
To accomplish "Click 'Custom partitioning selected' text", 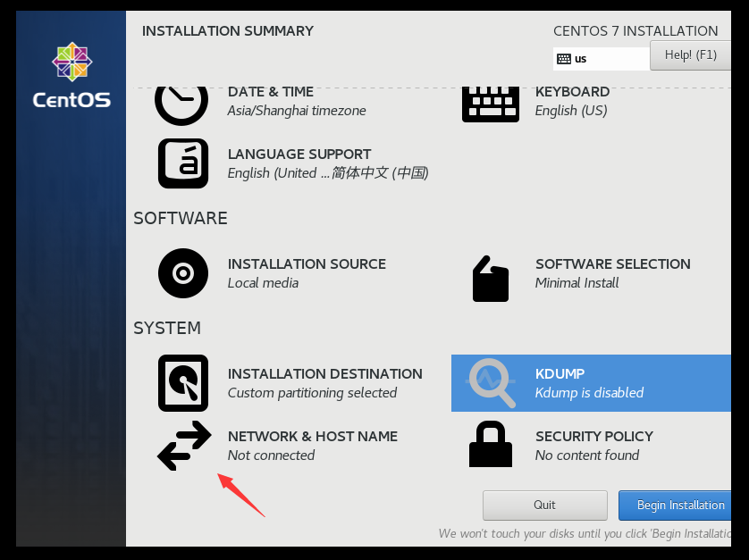I will point(312,393).
